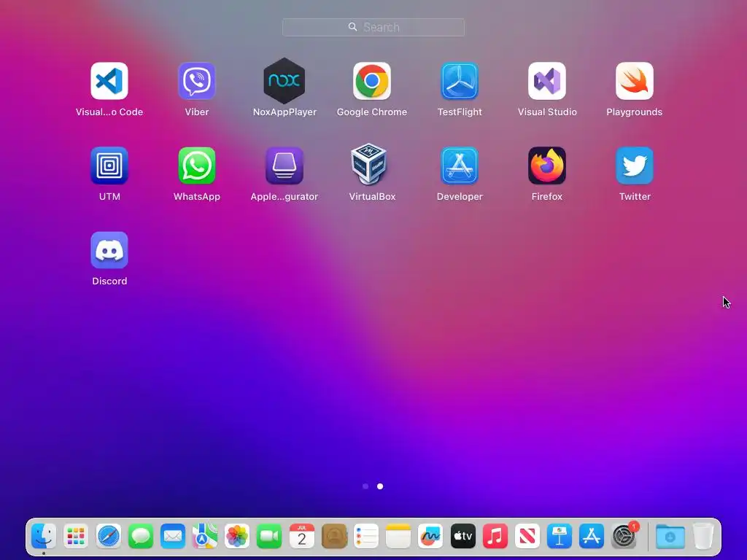This screenshot has height=560, width=747.
Task: Open Safari from the Dock
Action: coord(108,536)
